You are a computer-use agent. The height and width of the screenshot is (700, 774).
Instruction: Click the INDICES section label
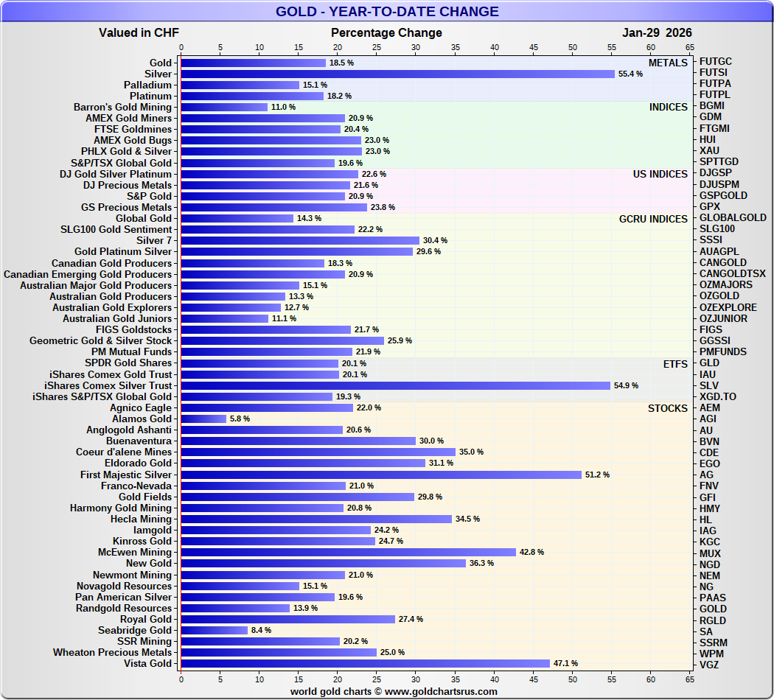pos(669,107)
